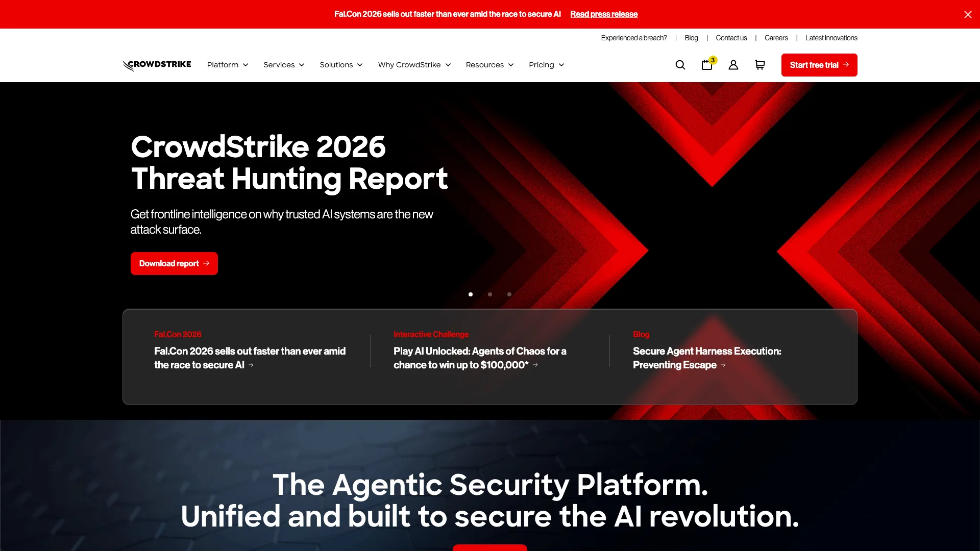This screenshot has height=551, width=980.
Task: Click the Interactive Challenge category label
Action: (x=431, y=334)
